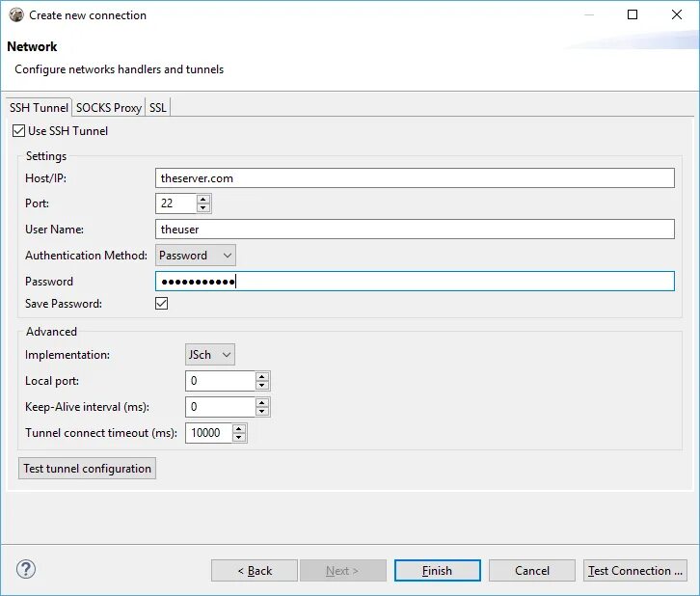Increase the Keep-Alive interval value
The width and height of the screenshot is (700, 596).
click(x=262, y=402)
